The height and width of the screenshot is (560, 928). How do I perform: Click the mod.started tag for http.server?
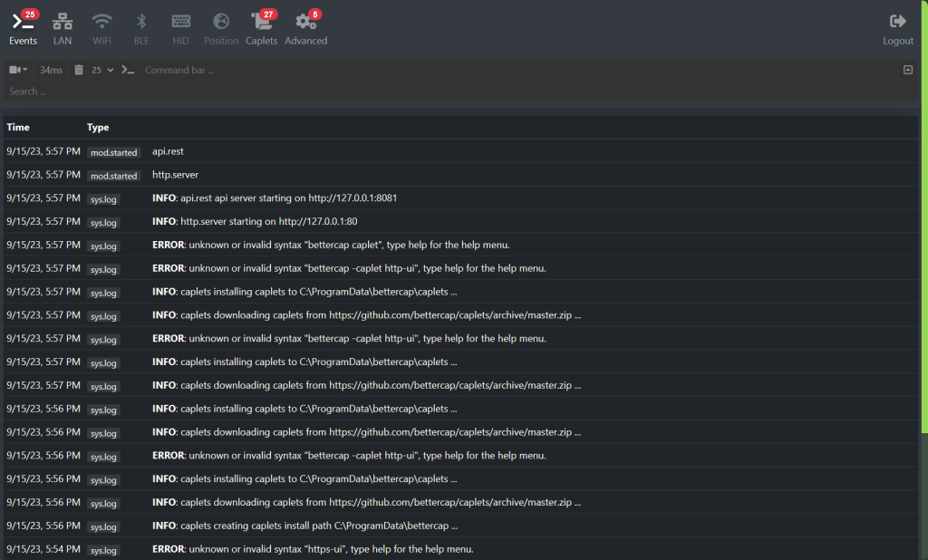point(113,176)
